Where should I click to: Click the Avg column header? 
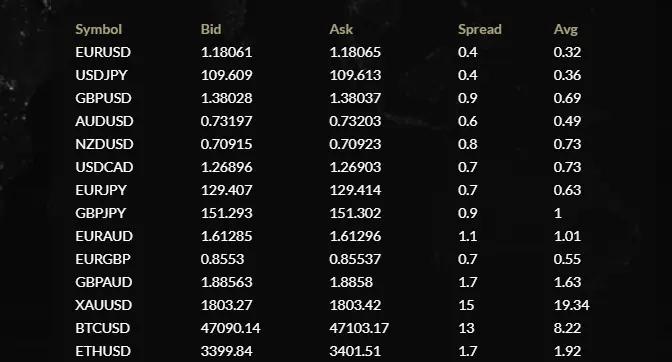(566, 30)
